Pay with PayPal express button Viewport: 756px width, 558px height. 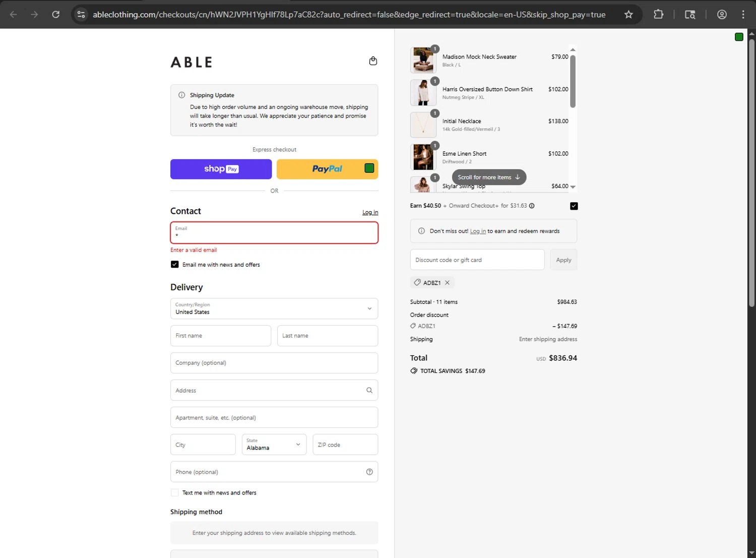(327, 169)
